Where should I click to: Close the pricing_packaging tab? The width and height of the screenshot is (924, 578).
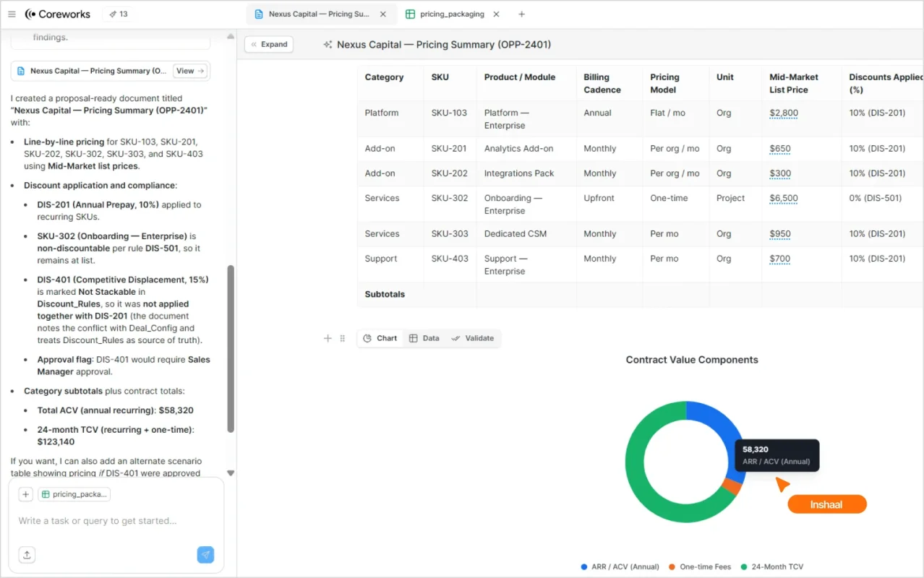click(x=496, y=14)
